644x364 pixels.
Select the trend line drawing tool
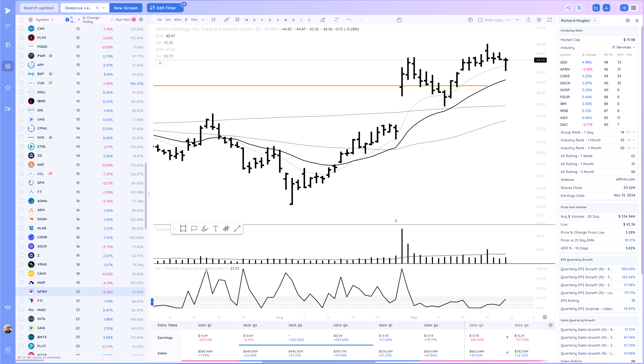tap(237, 228)
